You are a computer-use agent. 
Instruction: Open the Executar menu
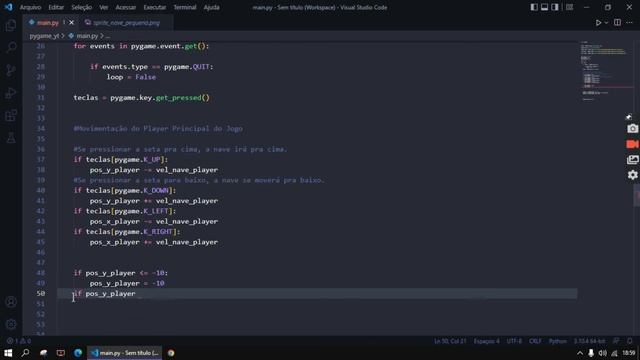point(155,7)
